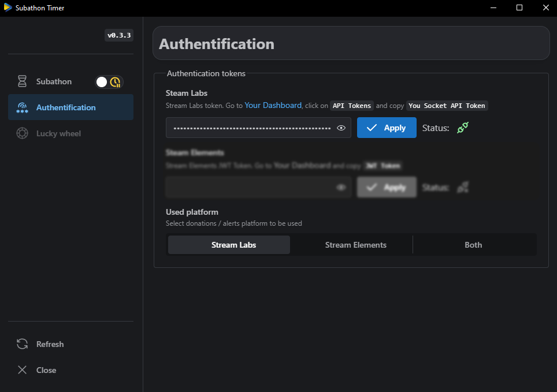Click the Lucky wheel icon
Image resolution: width=557 pixels, height=392 pixels.
tap(22, 133)
